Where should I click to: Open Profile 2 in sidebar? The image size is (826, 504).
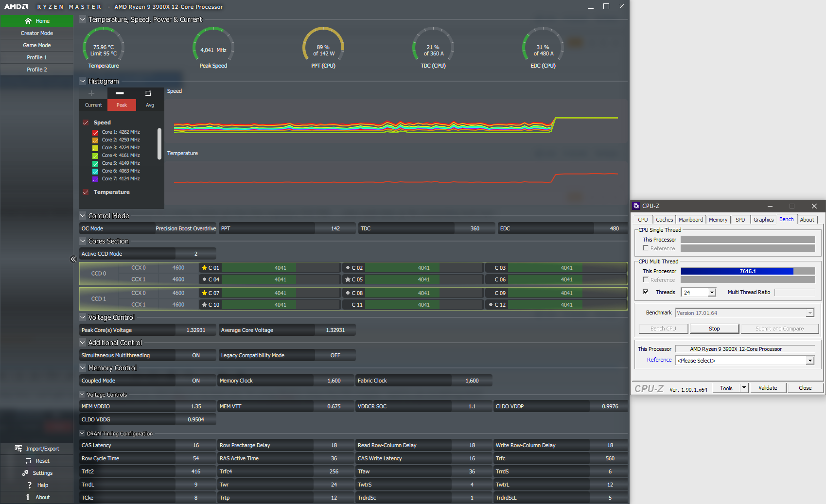[x=36, y=70]
